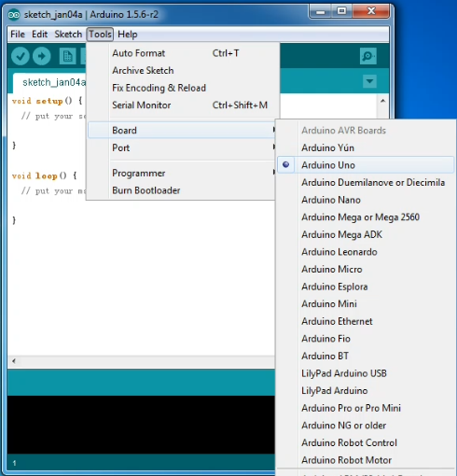The width and height of the screenshot is (457, 476).
Task: Open the Sketch menu
Action: pyautogui.click(x=68, y=34)
